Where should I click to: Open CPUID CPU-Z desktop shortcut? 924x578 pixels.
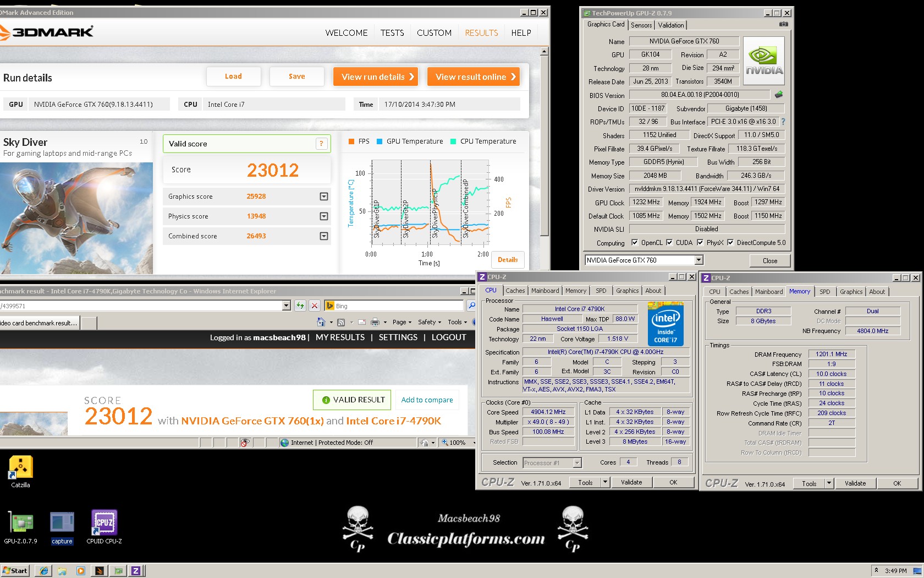pos(104,527)
